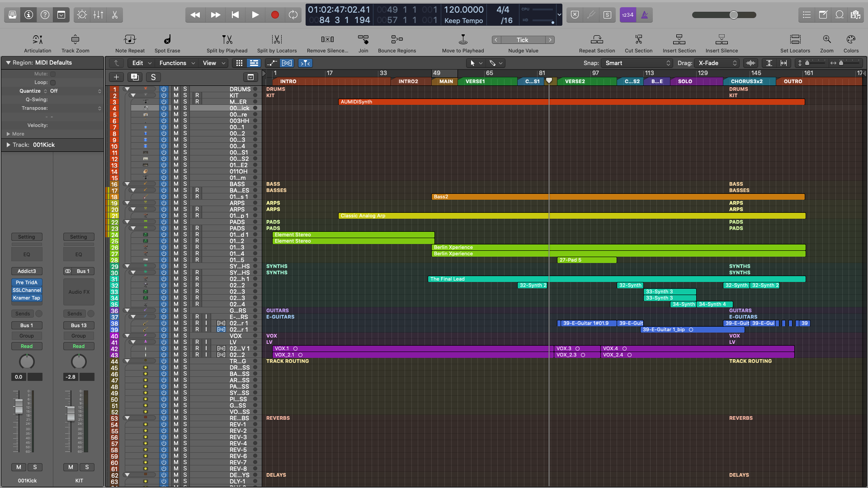Open the Editors scissors button
Viewport: 868px width, 488px height.
coord(114,15)
